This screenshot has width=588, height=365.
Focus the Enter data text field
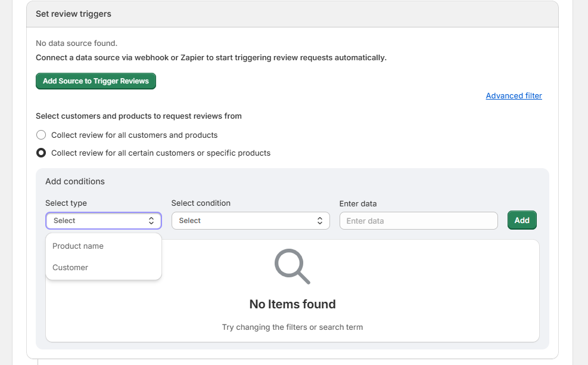[418, 221]
